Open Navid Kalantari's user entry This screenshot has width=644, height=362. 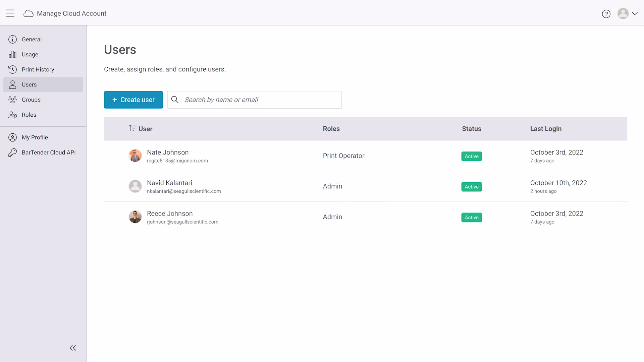tap(169, 183)
